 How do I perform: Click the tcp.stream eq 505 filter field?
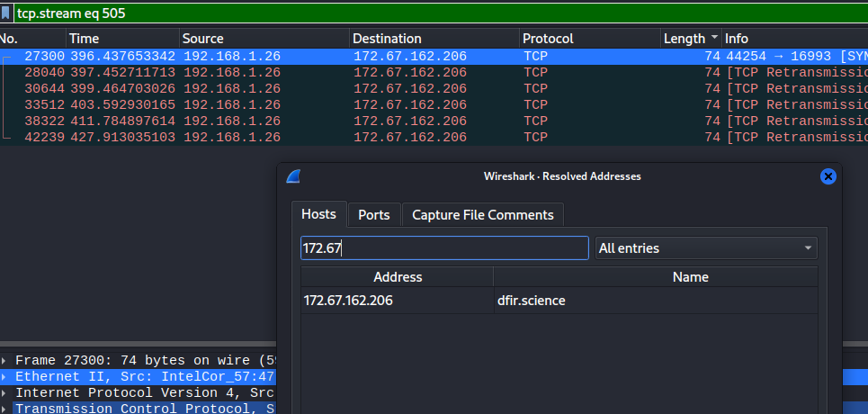440,13
